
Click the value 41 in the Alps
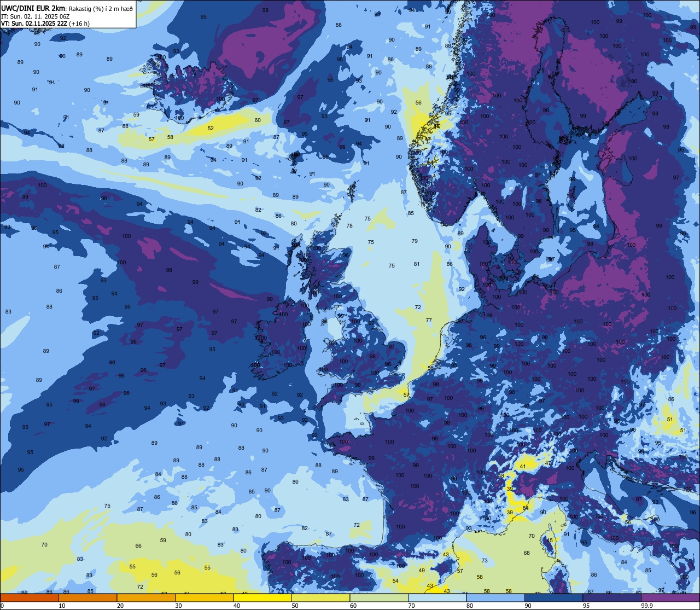click(x=523, y=467)
